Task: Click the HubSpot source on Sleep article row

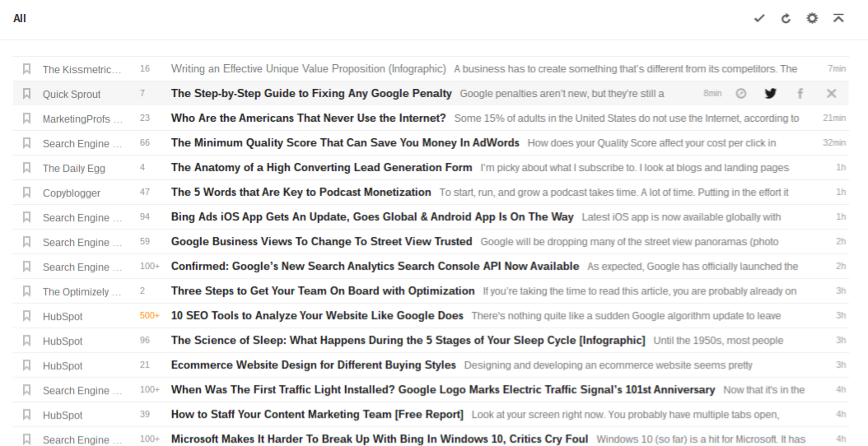Action: click(x=63, y=341)
